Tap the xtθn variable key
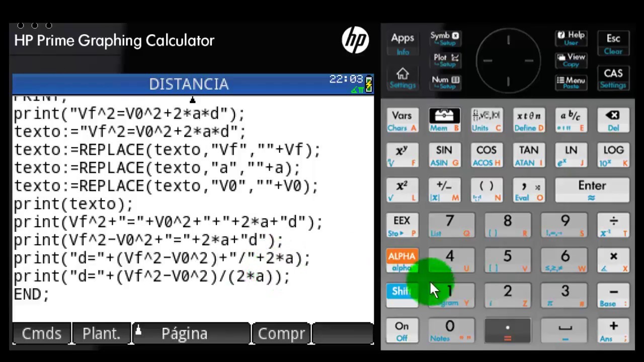The height and width of the screenshot is (362, 644). (529, 121)
